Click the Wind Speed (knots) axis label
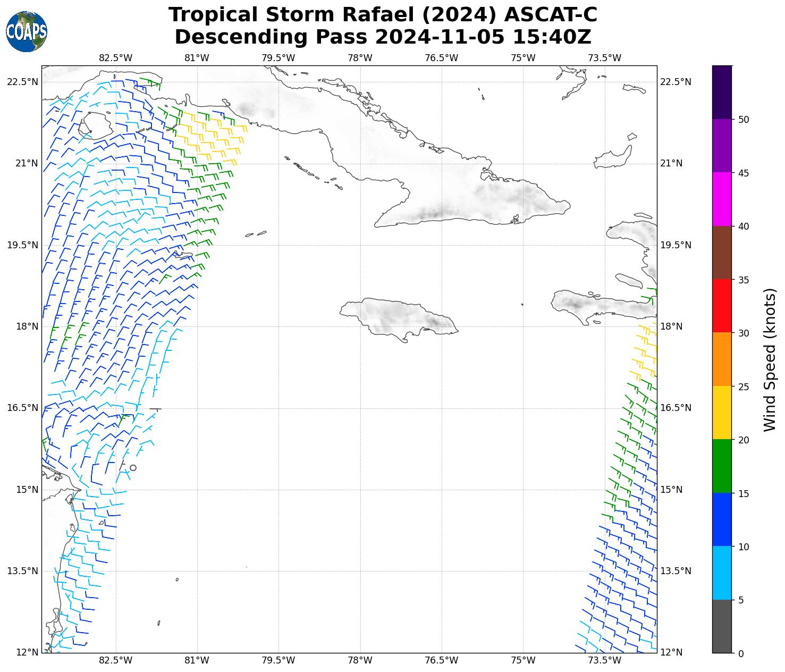Image resolution: width=785 pixels, height=672 pixels. coord(770,359)
